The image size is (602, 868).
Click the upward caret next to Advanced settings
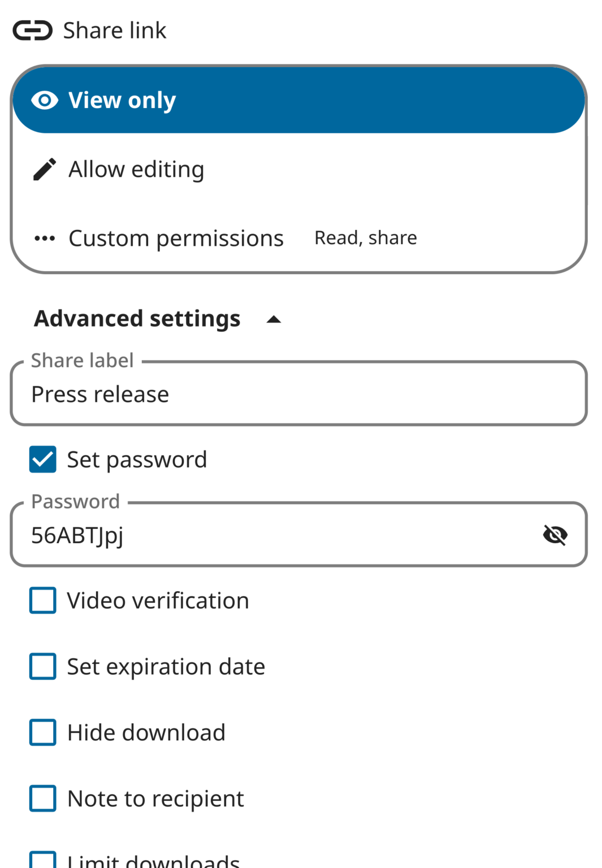coord(273,319)
